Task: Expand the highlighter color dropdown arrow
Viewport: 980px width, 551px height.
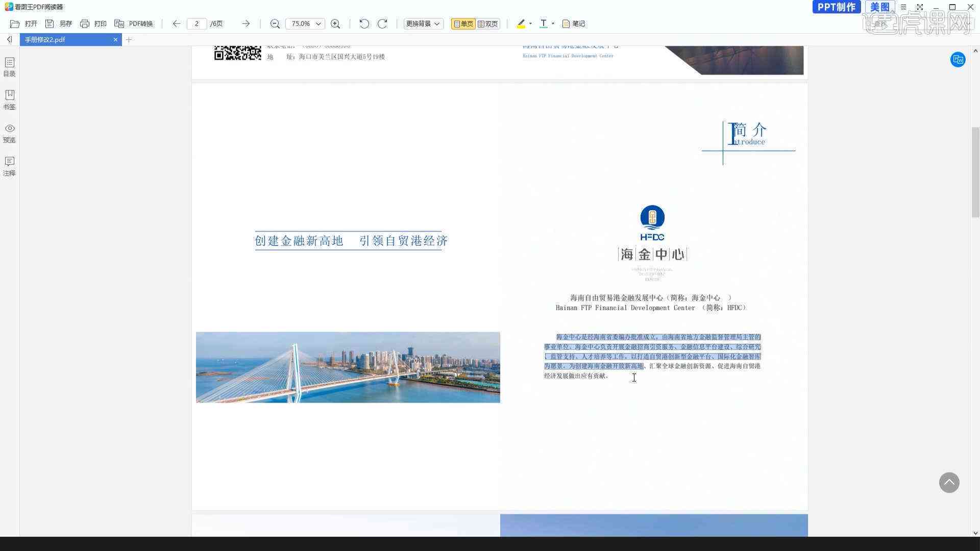Action: (x=530, y=23)
